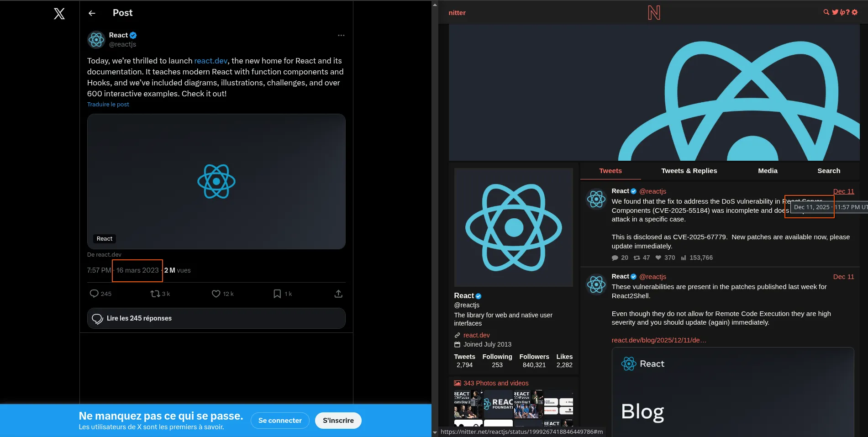The image size is (868, 437).
Task: Like the React post via heart icon
Action: pyautogui.click(x=216, y=294)
